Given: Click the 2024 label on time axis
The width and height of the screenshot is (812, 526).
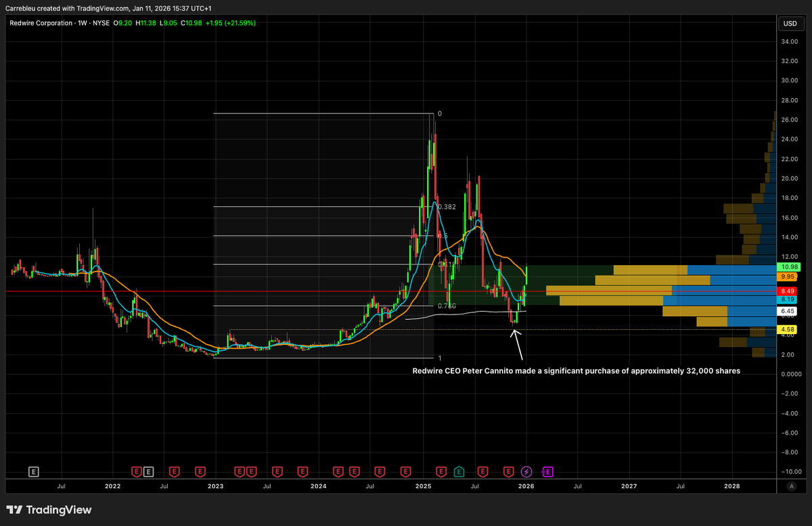Looking at the screenshot, I should (318, 486).
